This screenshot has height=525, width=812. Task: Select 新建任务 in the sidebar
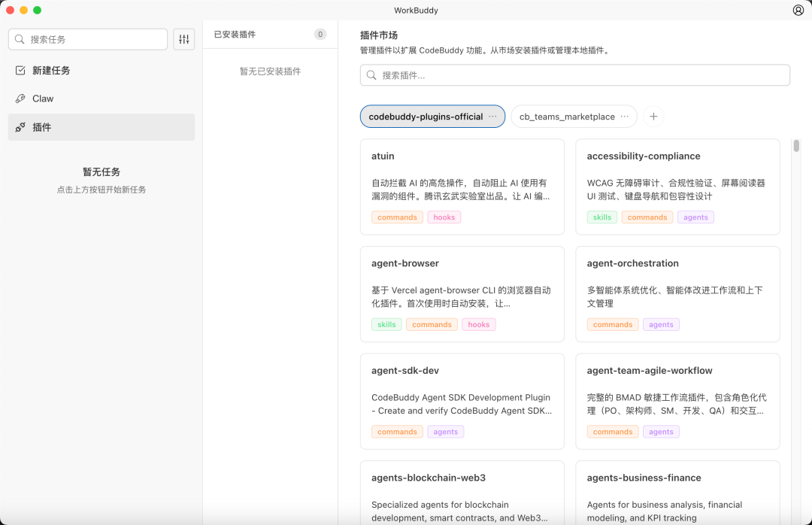101,71
